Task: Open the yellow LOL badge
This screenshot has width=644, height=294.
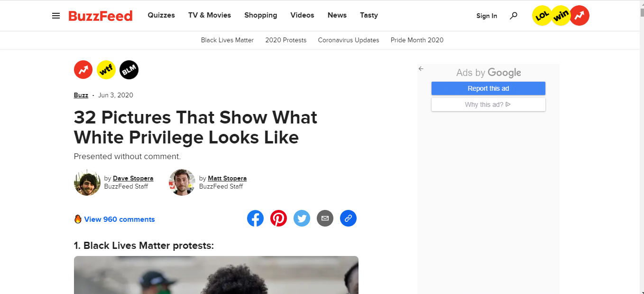Action: [542, 16]
